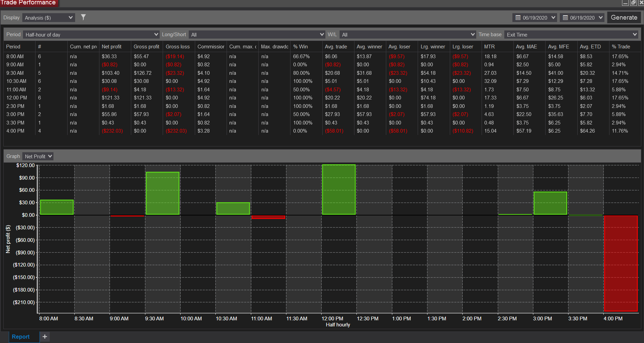Screen dimensions: 644x343
Task: Click the 80.00% win rate cell
Action: 301,73
